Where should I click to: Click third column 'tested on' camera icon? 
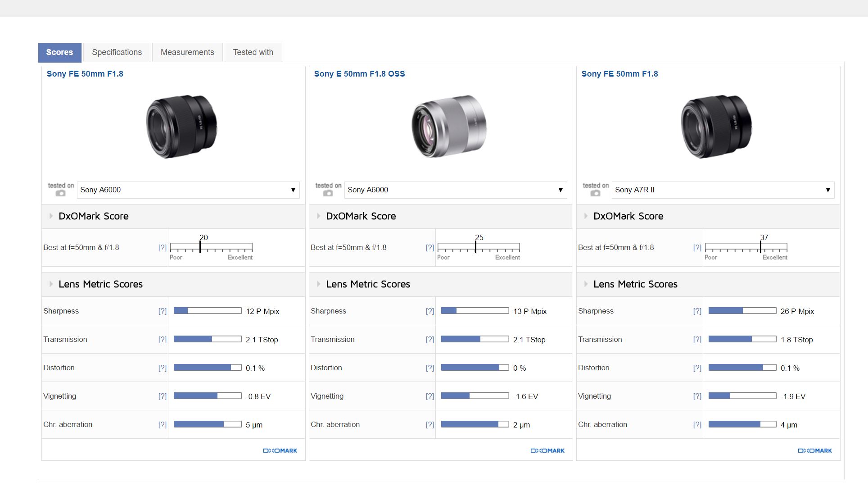(x=596, y=193)
